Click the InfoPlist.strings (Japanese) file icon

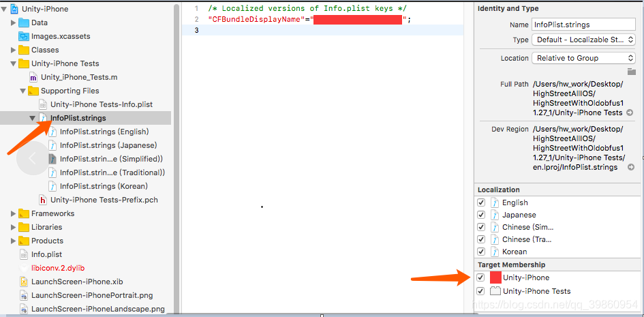point(52,145)
